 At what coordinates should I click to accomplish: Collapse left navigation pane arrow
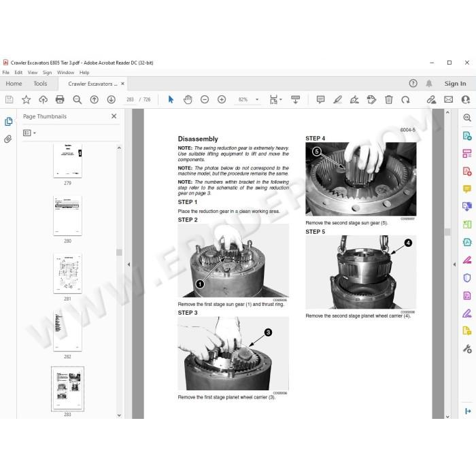[x=129, y=265]
